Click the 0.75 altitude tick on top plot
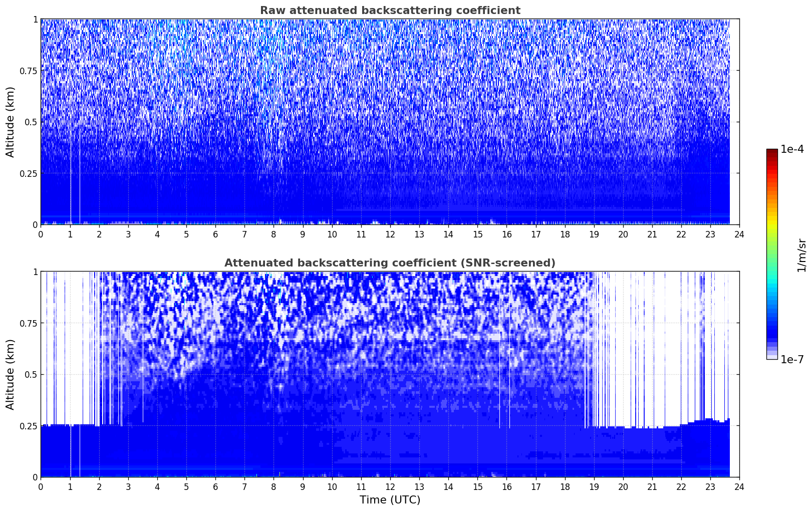812x511 pixels. click(29, 71)
